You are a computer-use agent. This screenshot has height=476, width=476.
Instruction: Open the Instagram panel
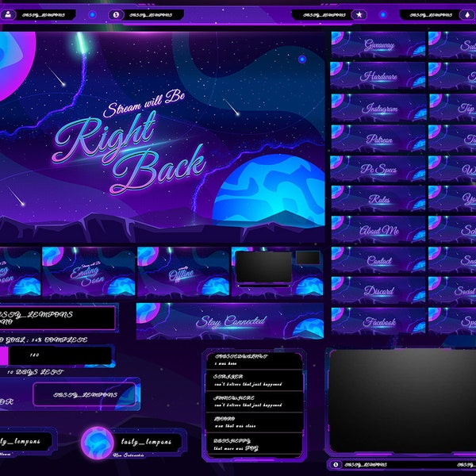coord(378,108)
